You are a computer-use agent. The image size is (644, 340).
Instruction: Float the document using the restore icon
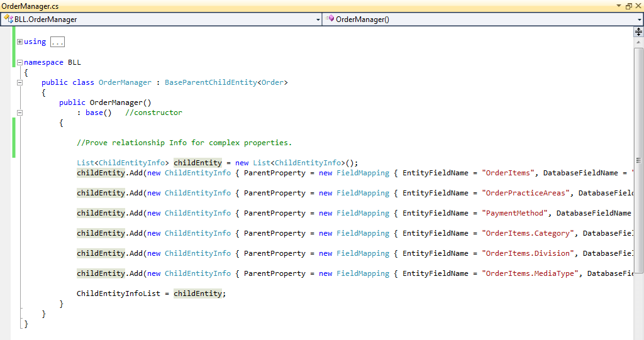click(x=628, y=6)
